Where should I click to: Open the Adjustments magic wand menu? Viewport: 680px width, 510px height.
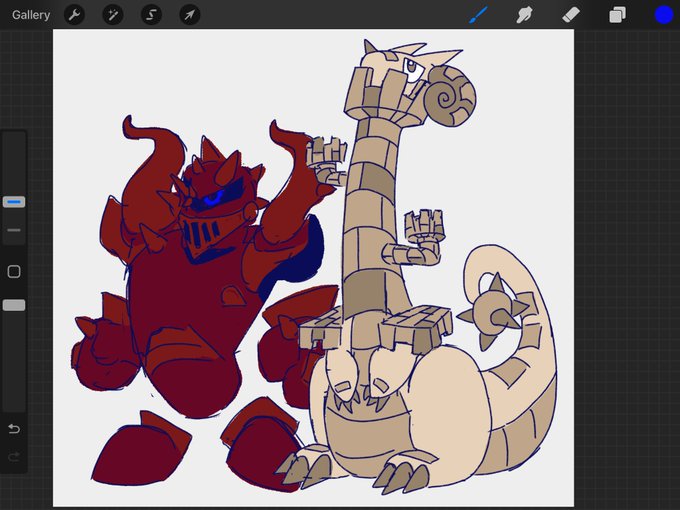coord(113,15)
